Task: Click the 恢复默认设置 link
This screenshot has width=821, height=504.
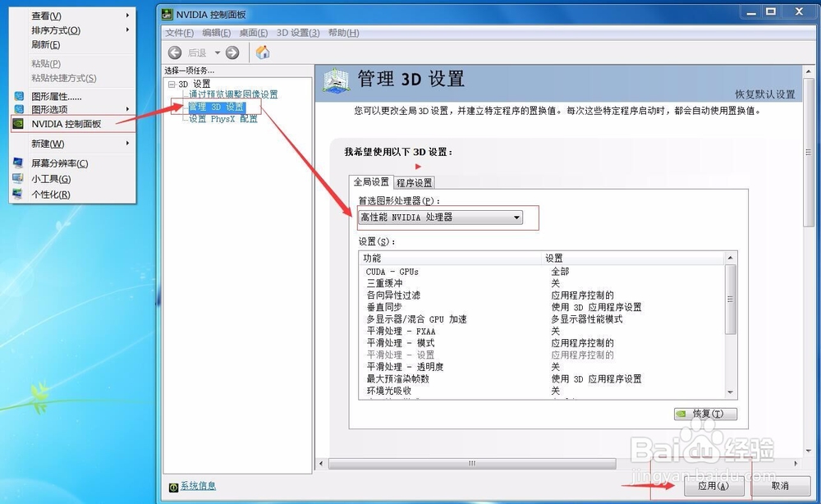Action: [x=765, y=94]
